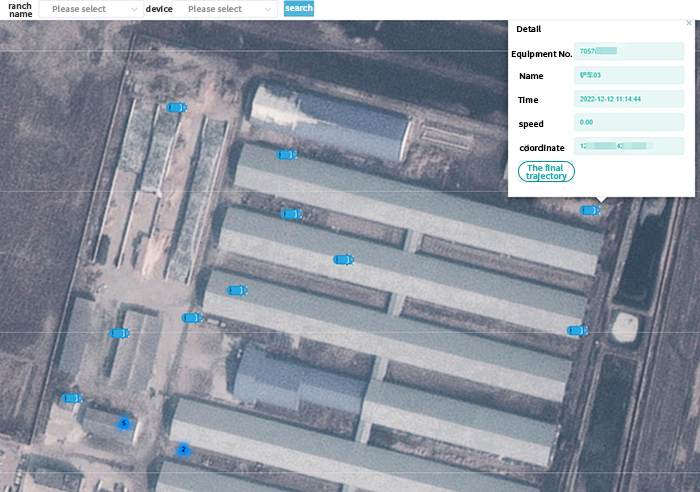Click the Name field in Detail
Screen dimensions: 700x492
tap(629, 75)
